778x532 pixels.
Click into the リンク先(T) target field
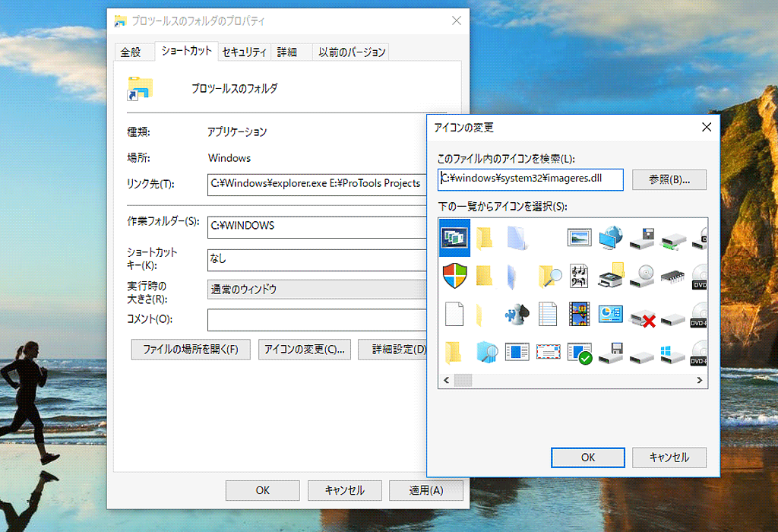point(317,185)
